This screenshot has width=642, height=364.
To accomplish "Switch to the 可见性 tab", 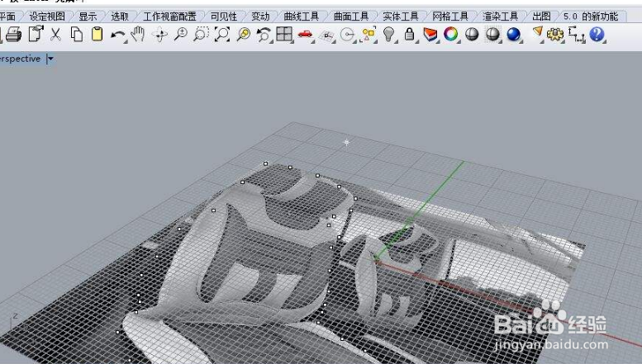I will tap(224, 17).
